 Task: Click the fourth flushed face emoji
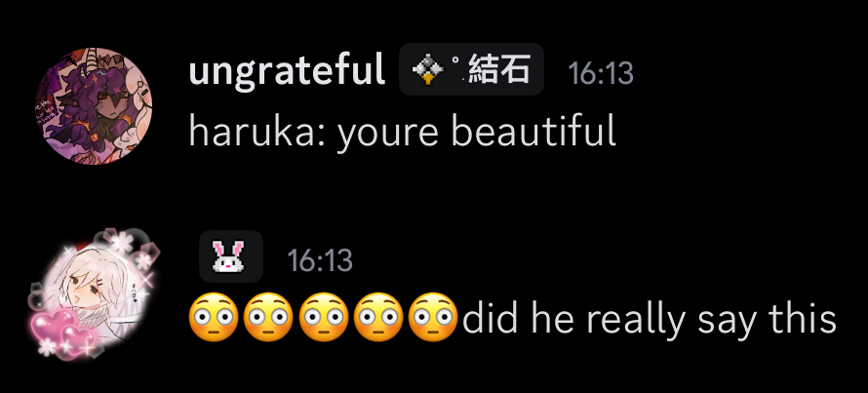[x=378, y=318]
